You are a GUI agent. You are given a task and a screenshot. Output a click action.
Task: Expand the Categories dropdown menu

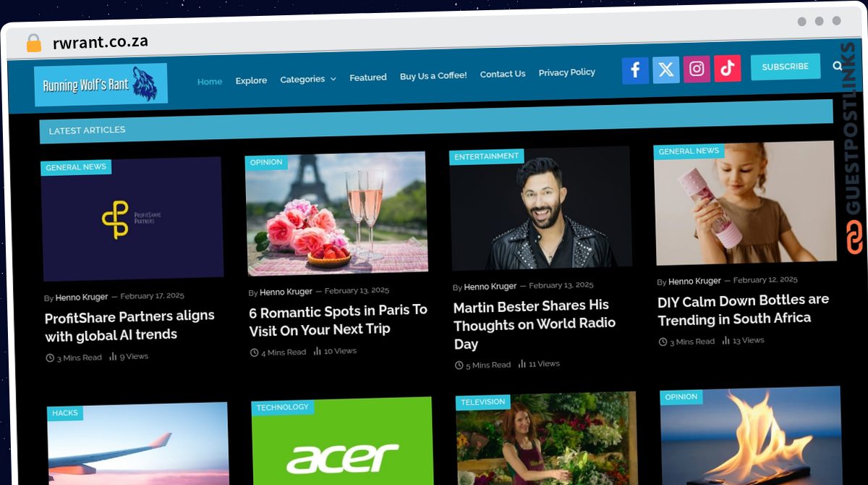click(308, 79)
